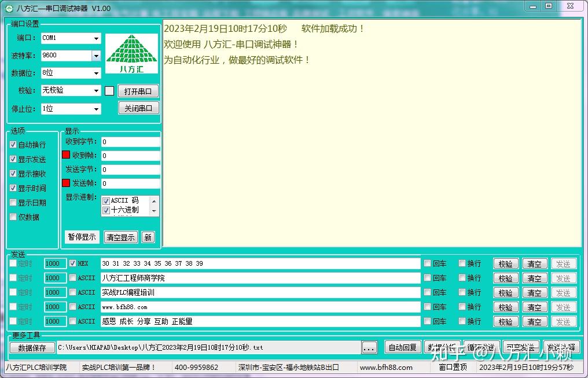
Task: Click the ... browse button beside the file path
Action: (x=369, y=348)
